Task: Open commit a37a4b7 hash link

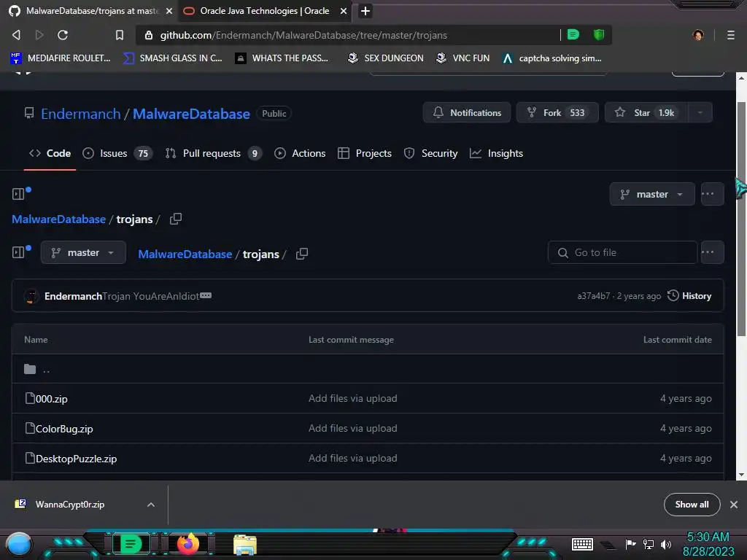Action: pyautogui.click(x=594, y=296)
